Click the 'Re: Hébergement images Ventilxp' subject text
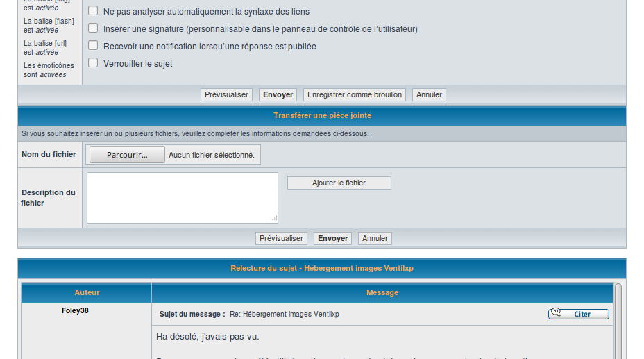644x359 pixels. [x=284, y=315]
